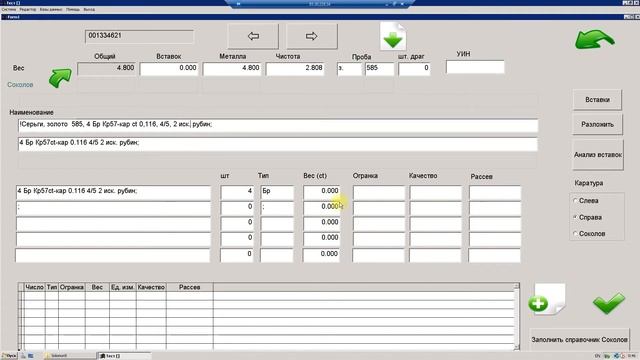This screenshot has height=360, width=640.
Task: Click the Вставок weight field
Action: tap(169, 69)
